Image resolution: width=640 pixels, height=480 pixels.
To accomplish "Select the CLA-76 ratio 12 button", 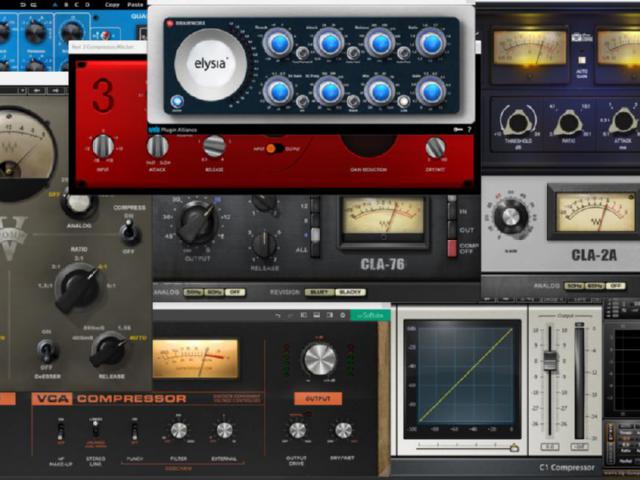I will click(315, 206).
